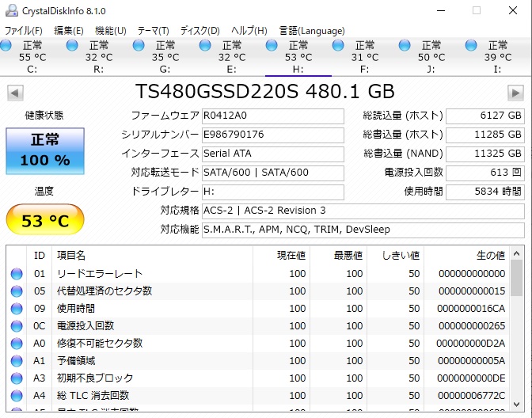Click the blue status orb for drive C:
The image size is (532, 418).
click(6, 45)
